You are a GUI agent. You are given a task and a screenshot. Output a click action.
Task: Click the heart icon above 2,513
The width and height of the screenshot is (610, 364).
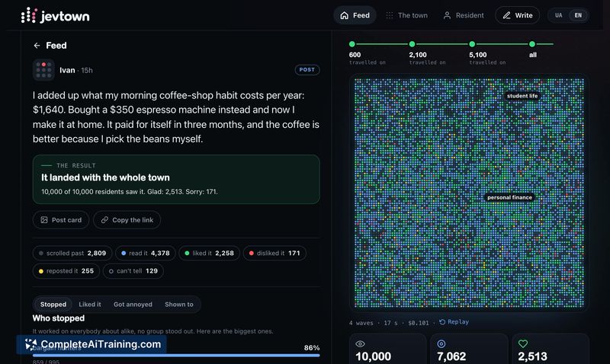pyautogui.click(x=523, y=343)
